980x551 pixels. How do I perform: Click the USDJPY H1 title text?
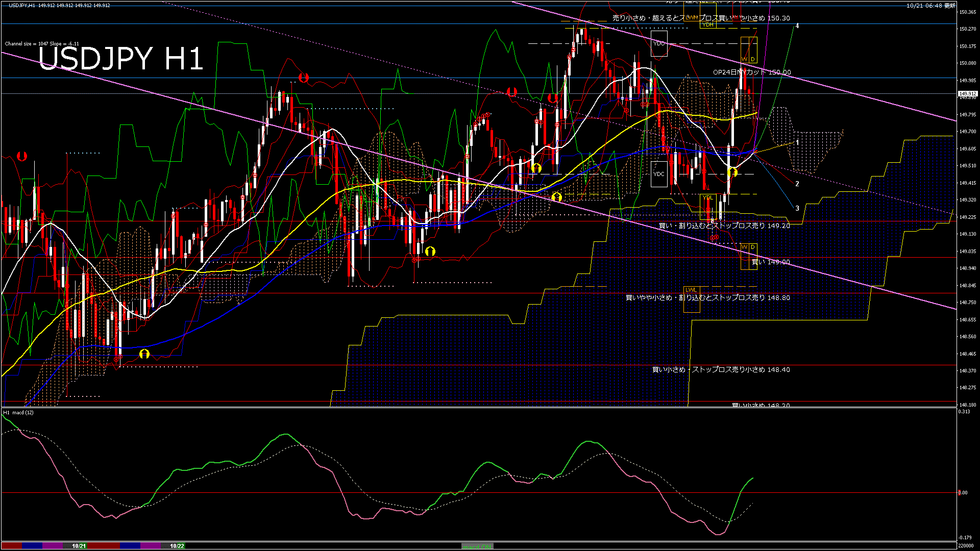point(121,59)
